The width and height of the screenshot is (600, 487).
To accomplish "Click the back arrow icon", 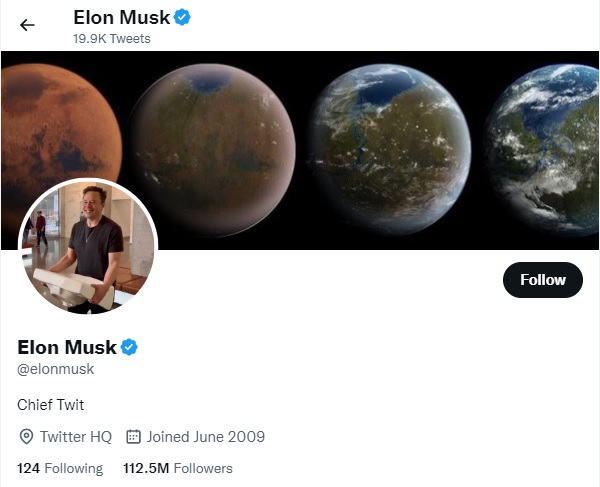I will click(27, 25).
